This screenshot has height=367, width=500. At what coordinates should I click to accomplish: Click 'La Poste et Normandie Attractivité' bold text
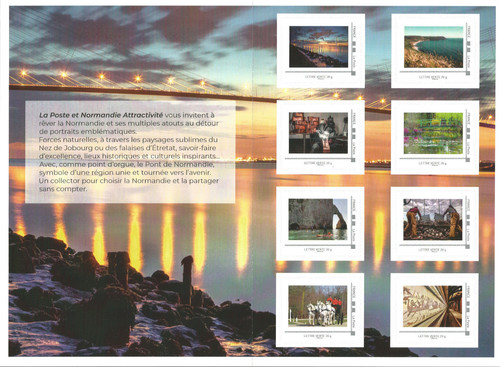click(101, 115)
